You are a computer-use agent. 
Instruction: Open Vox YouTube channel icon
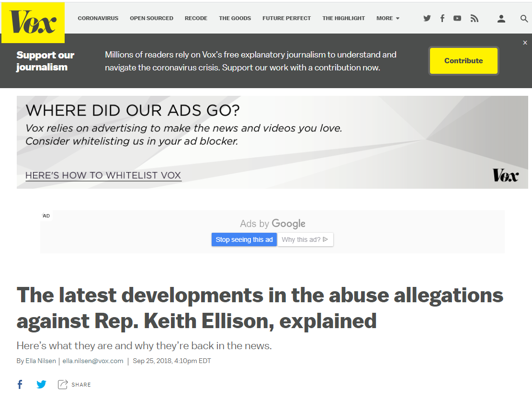(x=457, y=18)
